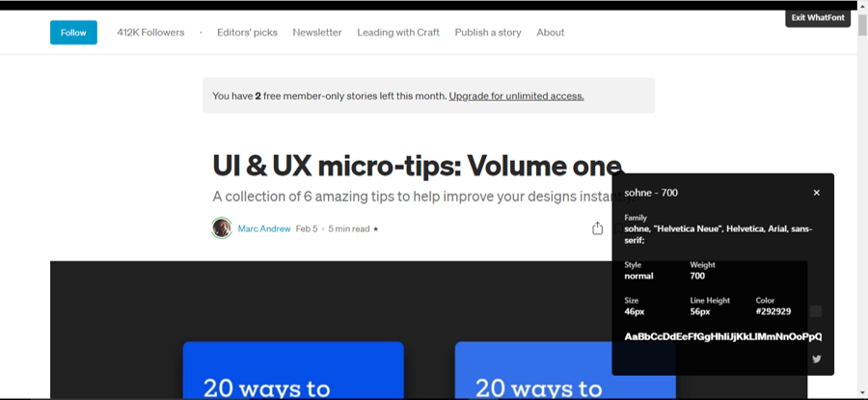Open Leading with Craft page
868x400 pixels.
point(397,33)
